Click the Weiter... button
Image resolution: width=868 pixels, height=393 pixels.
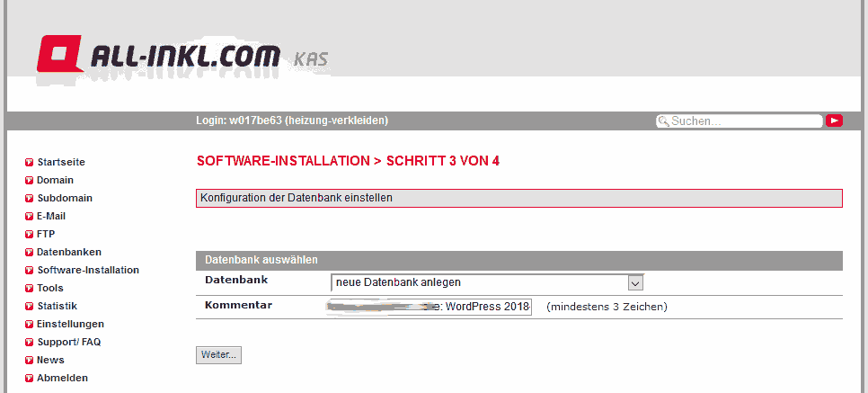point(218,355)
